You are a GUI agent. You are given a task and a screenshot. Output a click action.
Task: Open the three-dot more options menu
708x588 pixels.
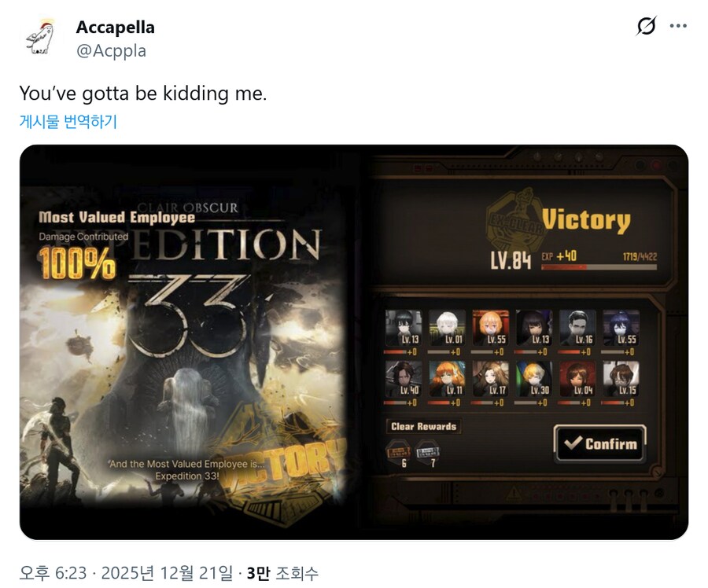[678, 26]
